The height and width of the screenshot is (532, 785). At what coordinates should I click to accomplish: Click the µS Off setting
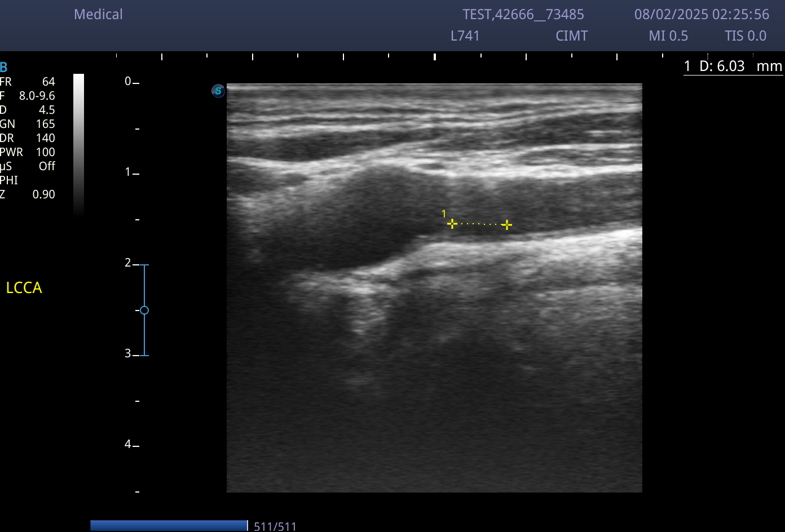pos(28,166)
